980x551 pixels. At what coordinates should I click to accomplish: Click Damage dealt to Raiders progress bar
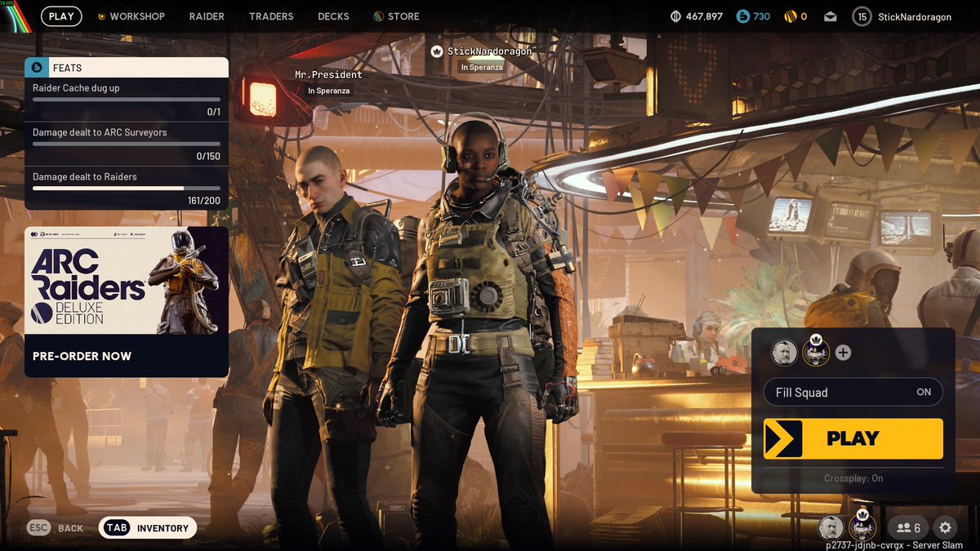127,188
